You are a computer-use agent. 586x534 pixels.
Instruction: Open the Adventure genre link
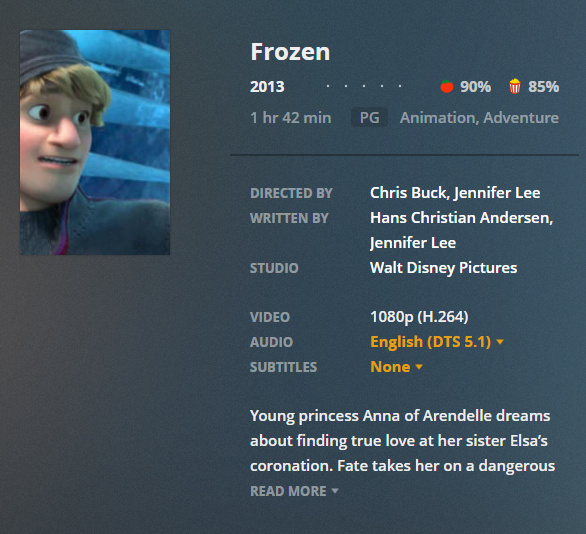coord(521,118)
